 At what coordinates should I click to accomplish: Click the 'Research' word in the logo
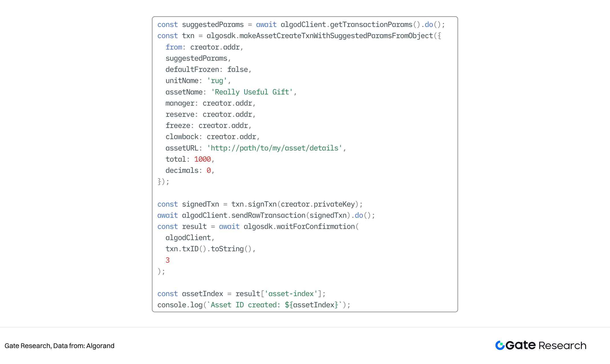(x=562, y=345)
